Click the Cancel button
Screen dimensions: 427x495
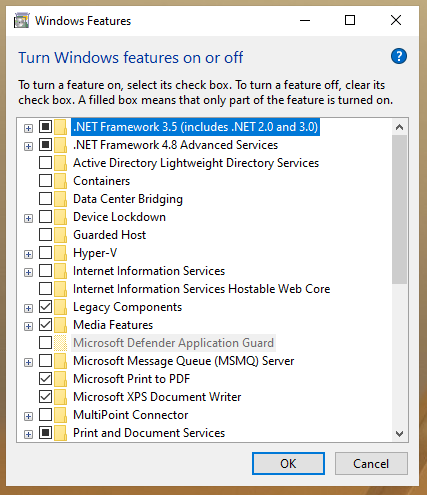[371, 464]
